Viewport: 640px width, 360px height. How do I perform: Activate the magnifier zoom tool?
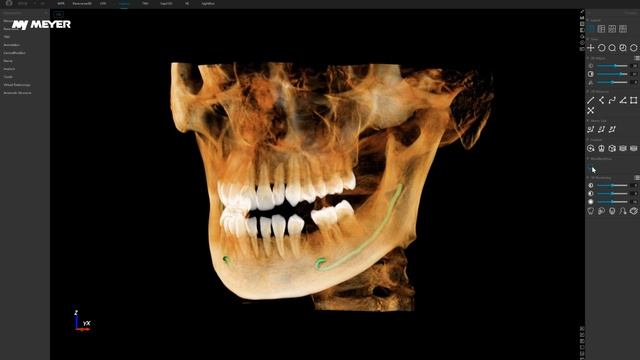[612, 48]
